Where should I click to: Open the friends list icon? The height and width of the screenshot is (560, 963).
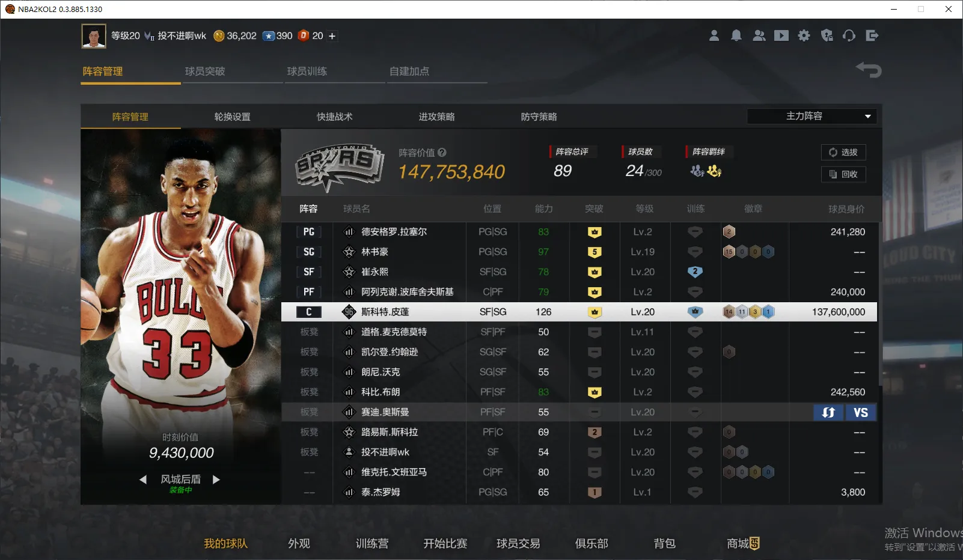point(759,35)
